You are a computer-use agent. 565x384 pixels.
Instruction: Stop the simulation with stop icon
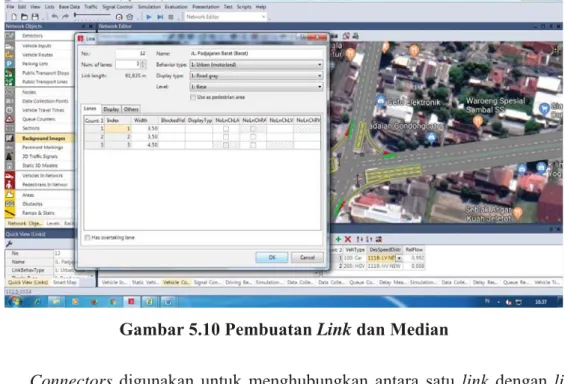(x=171, y=17)
